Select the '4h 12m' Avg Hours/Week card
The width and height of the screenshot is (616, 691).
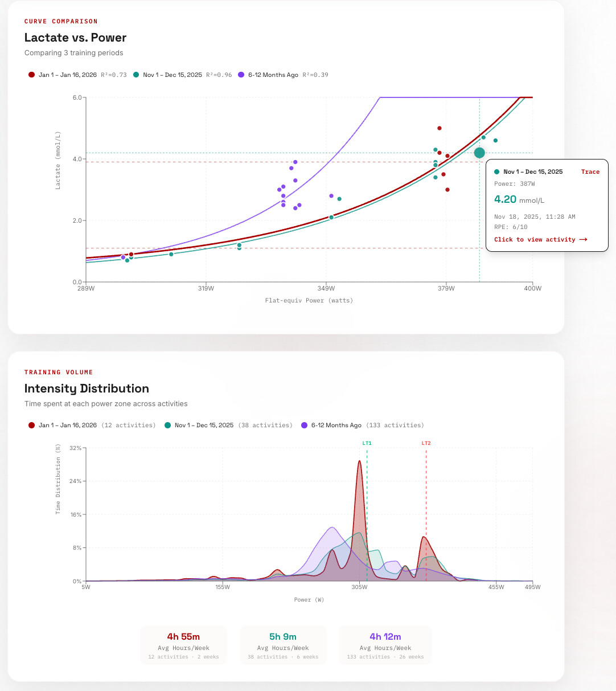385,645
